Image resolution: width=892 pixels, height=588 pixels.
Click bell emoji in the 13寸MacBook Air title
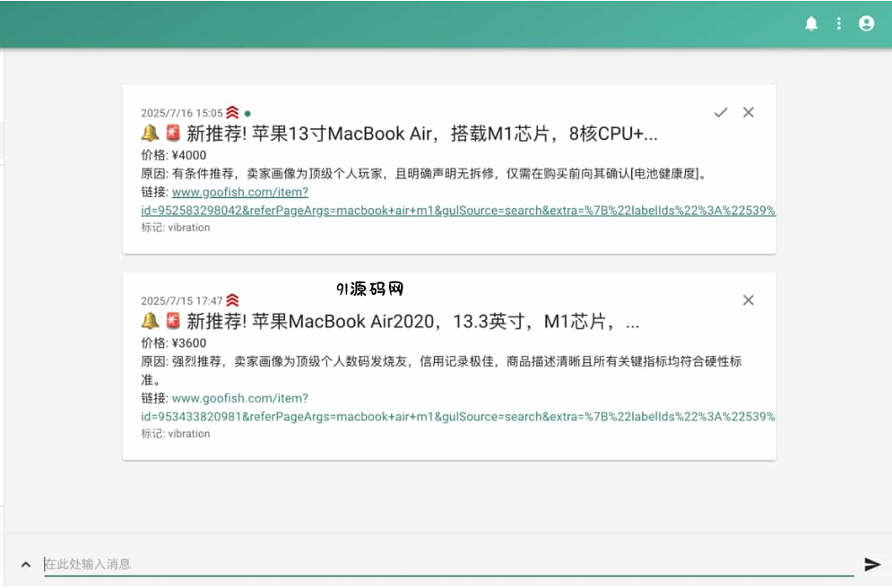[x=150, y=133]
